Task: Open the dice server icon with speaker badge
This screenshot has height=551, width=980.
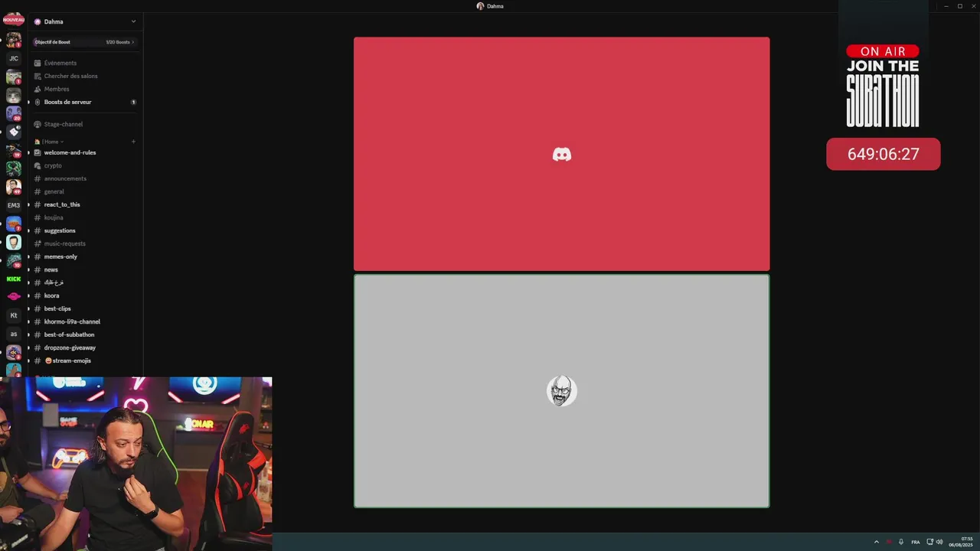Action: coord(14,132)
